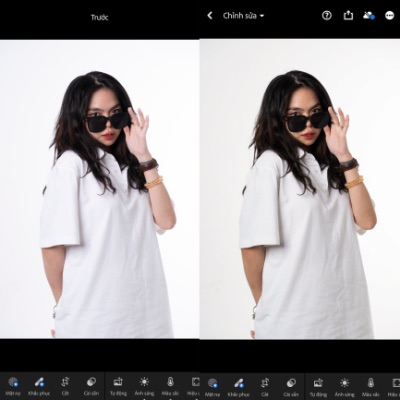Select Khắc phục healing tool in Trước panel
This screenshot has height=400, width=400.
pos(39,386)
